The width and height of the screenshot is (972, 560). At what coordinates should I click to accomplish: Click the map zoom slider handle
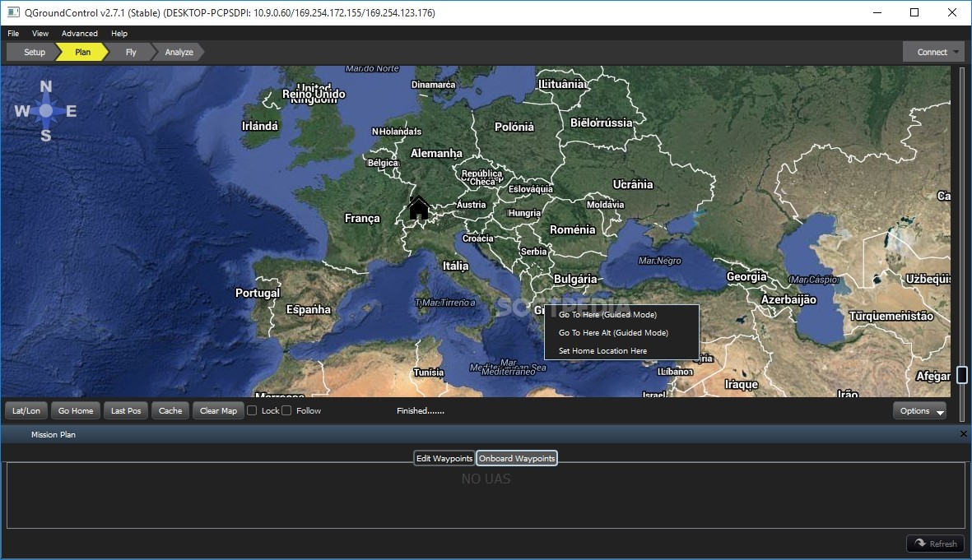(x=962, y=375)
